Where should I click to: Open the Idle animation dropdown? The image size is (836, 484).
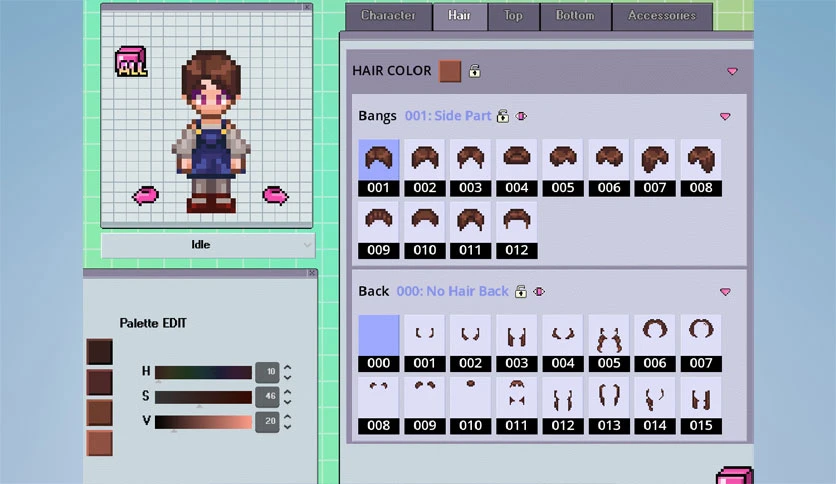pos(207,245)
